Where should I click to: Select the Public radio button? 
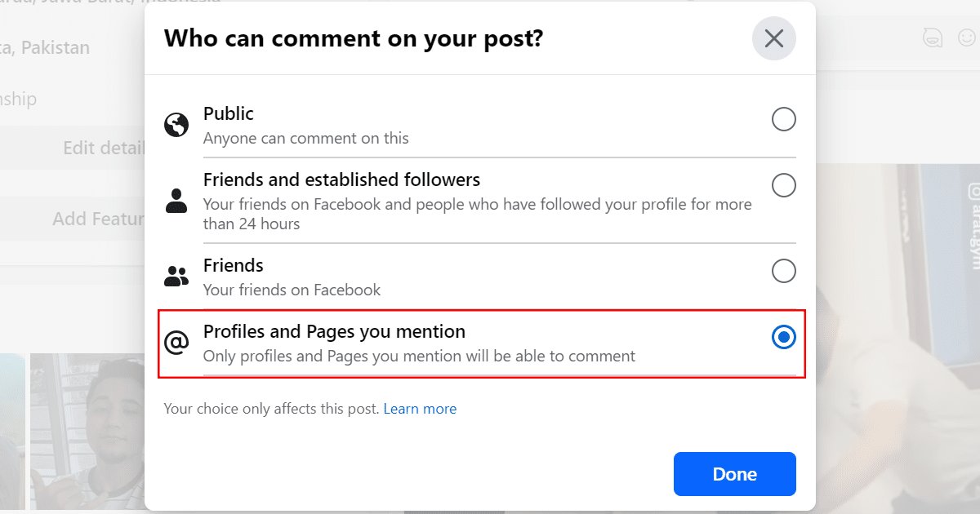783,120
